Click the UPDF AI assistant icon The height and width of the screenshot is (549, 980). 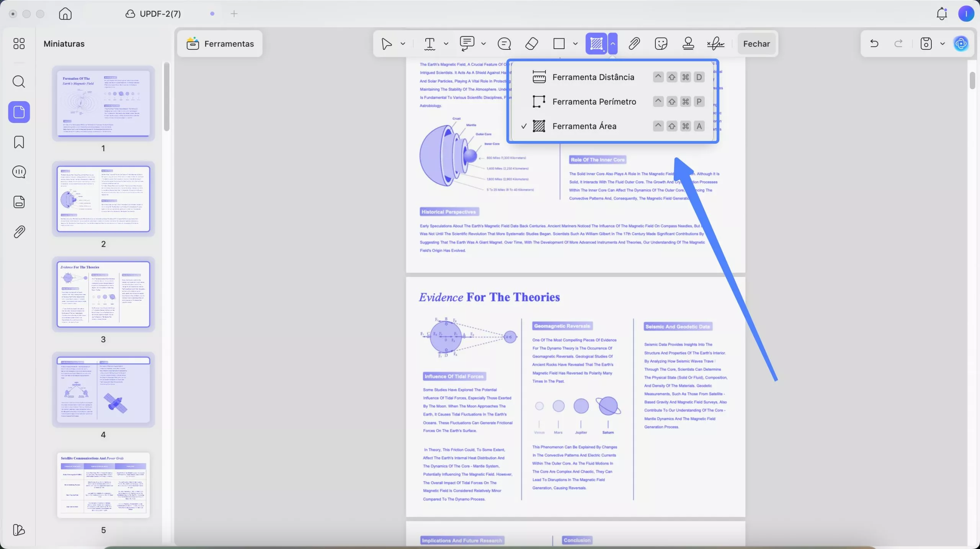pos(961,44)
